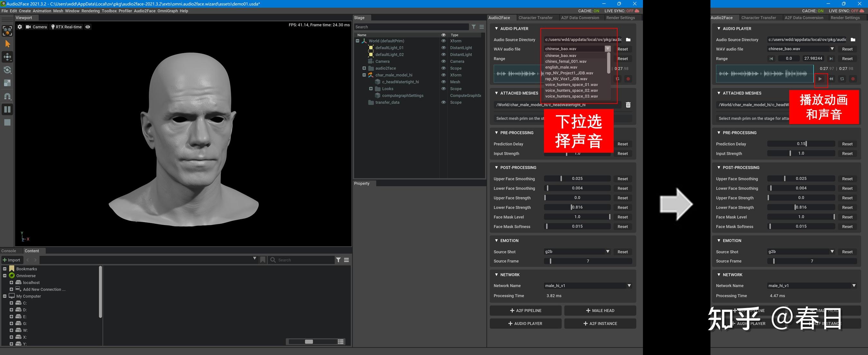Switch to the Character Transfer tab
The height and width of the screenshot is (355, 868).
tap(535, 18)
